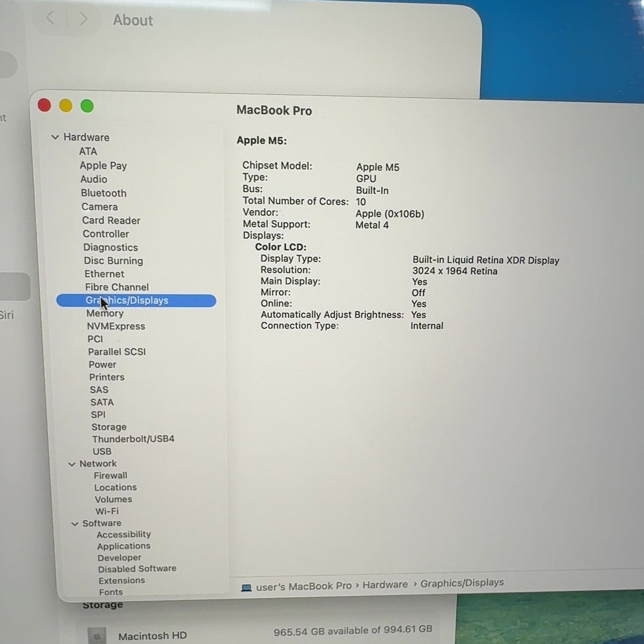Click Hardware in the path bar
This screenshot has width=644, height=644.
[x=385, y=585]
